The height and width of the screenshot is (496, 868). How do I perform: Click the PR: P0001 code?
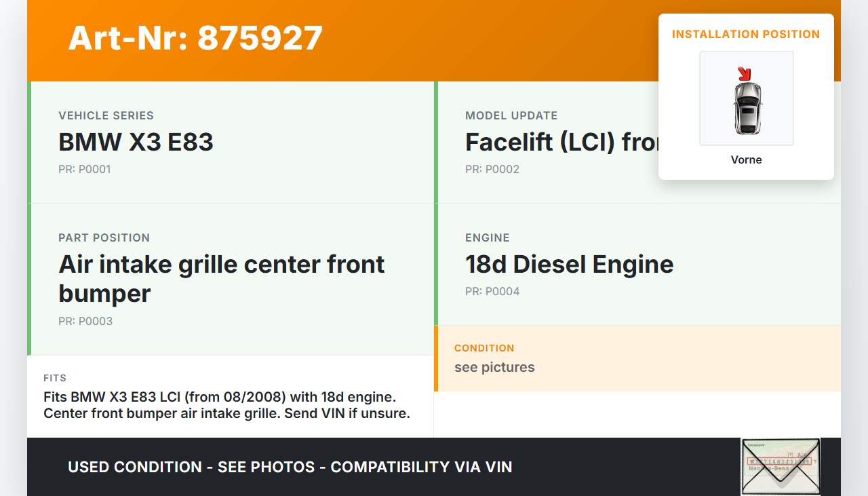pyautogui.click(x=84, y=169)
